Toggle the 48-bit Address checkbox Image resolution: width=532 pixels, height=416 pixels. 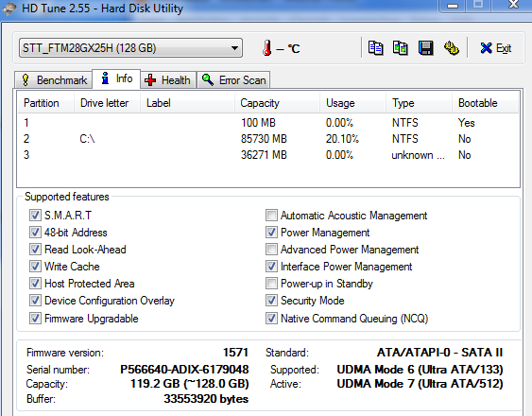[35, 233]
